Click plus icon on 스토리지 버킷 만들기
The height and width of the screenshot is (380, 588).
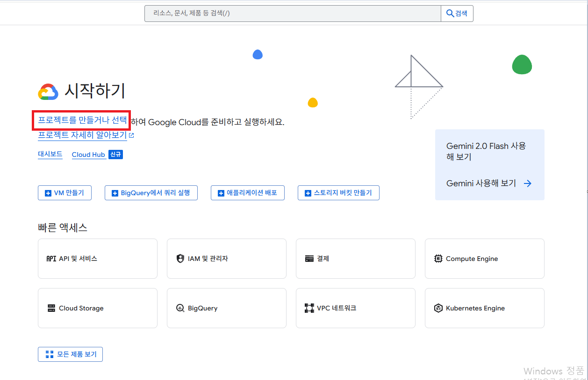coord(308,193)
